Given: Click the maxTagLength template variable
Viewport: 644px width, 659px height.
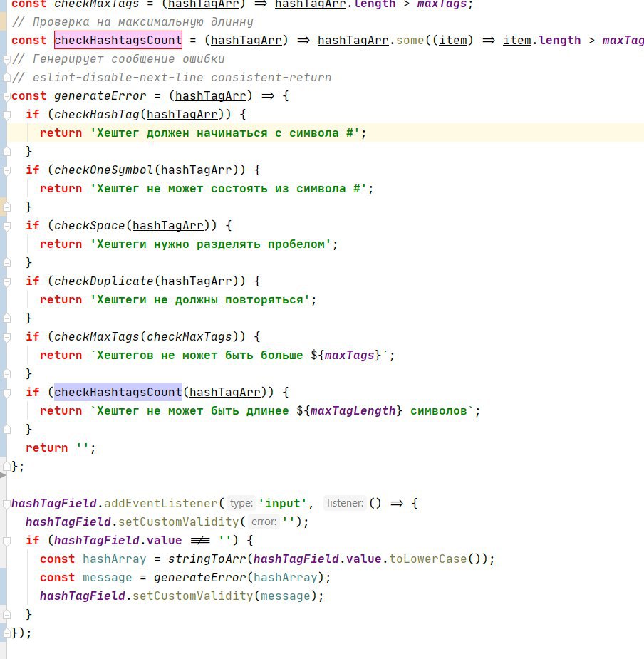Looking at the screenshot, I should (x=353, y=410).
